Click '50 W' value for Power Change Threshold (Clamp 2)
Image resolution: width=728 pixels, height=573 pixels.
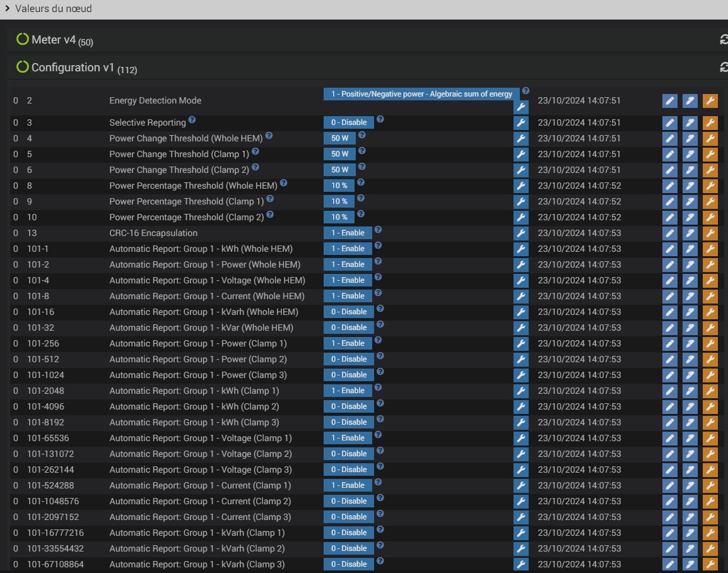tap(339, 170)
